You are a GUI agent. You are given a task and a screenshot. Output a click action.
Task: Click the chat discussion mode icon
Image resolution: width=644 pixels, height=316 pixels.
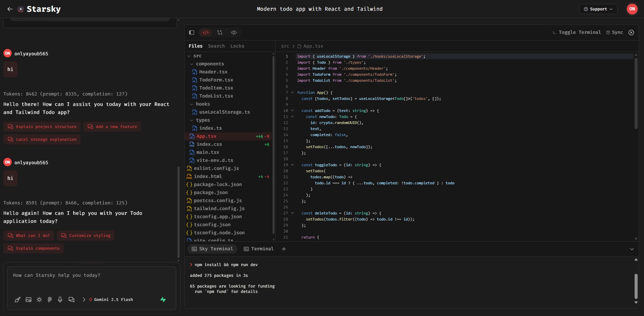[x=71, y=300]
